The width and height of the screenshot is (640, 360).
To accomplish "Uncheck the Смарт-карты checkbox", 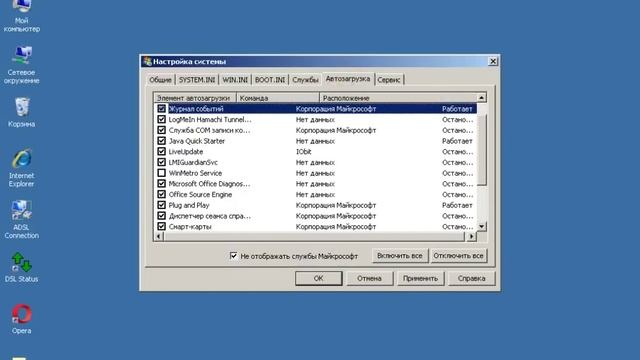I will [161, 226].
